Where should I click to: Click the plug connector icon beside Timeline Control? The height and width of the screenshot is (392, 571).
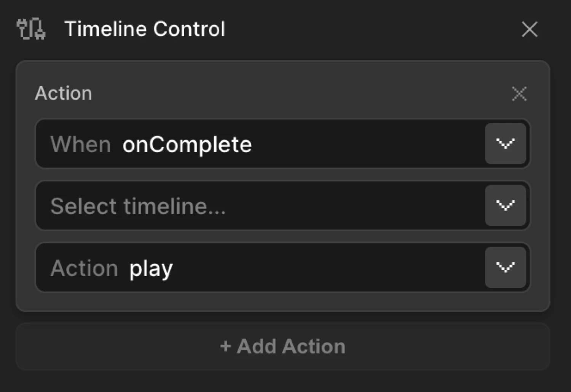(x=31, y=29)
